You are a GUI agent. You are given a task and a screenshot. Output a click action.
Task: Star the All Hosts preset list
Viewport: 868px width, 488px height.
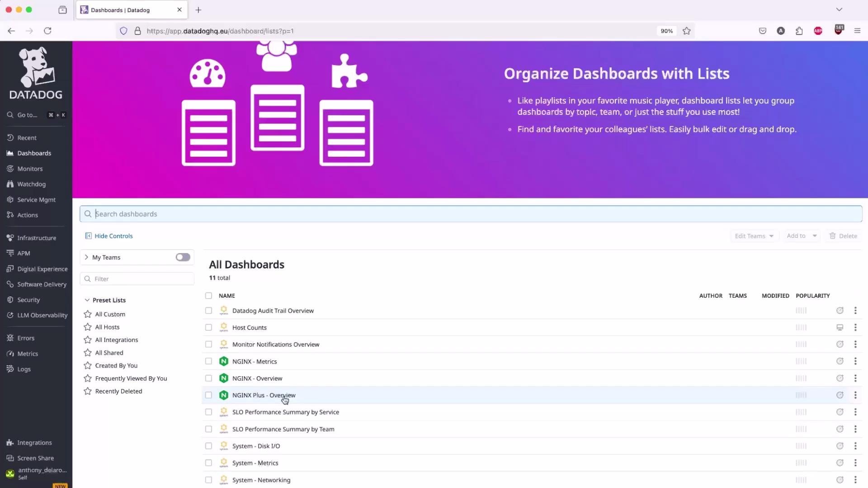click(x=88, y=327)
